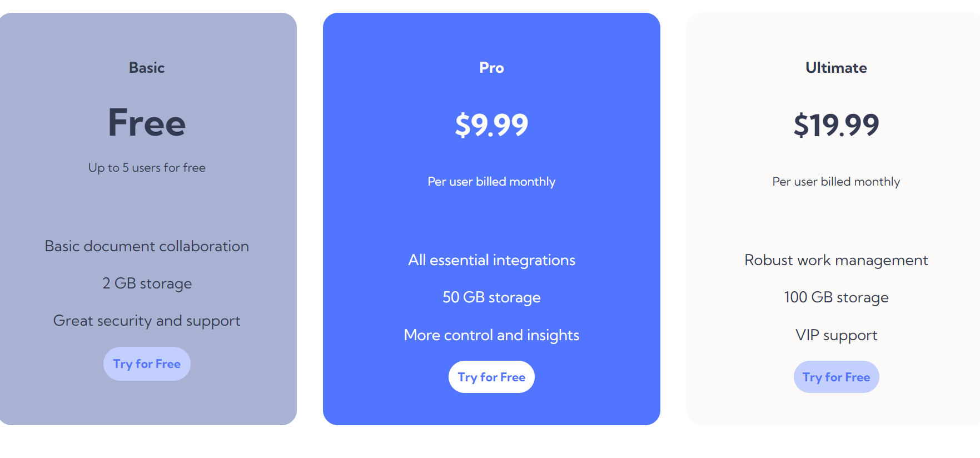This screenshot has width=980, height=458.
Task: Click 2 GB storage feature
Action: tap(147, 283)
